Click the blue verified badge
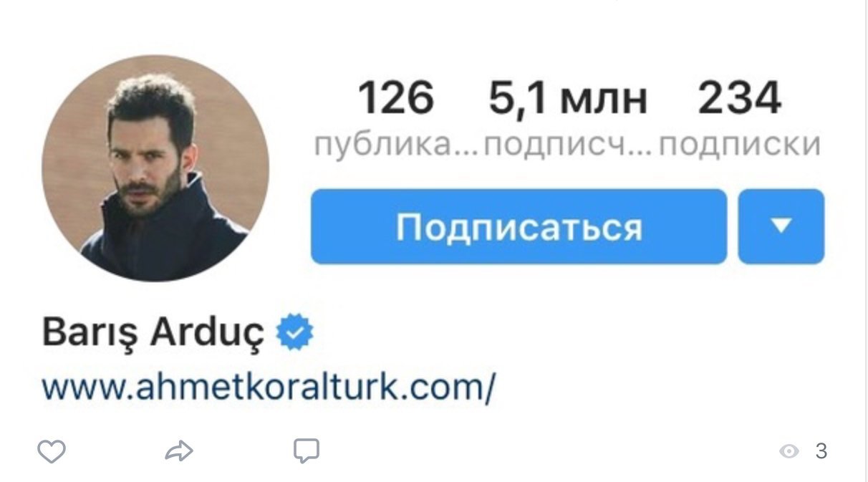This screenshot has height=482, width=868. (x=294, y=332)
